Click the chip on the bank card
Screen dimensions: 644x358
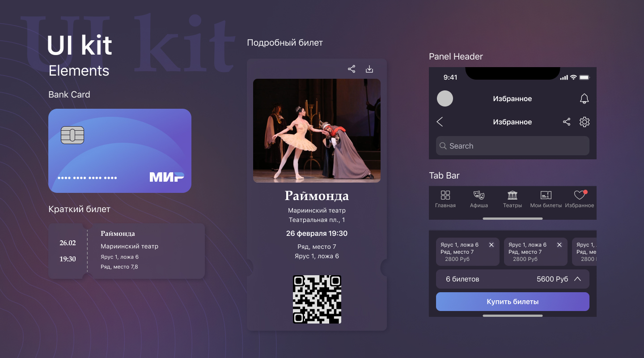point(72,135)
